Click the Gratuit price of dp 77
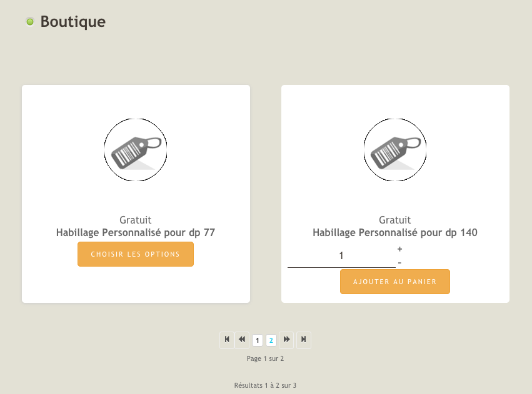This screenshot has width=532, height=394. click(x=136, y=220)
